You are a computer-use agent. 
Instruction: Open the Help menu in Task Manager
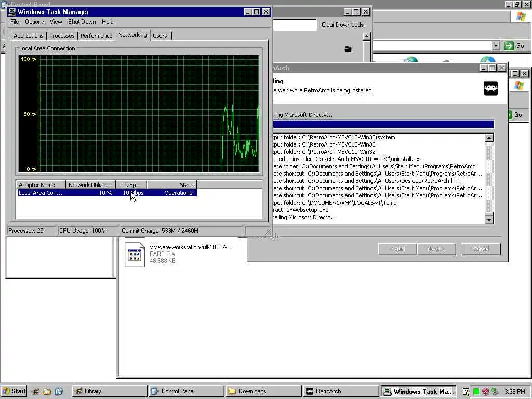coord(108,22)
